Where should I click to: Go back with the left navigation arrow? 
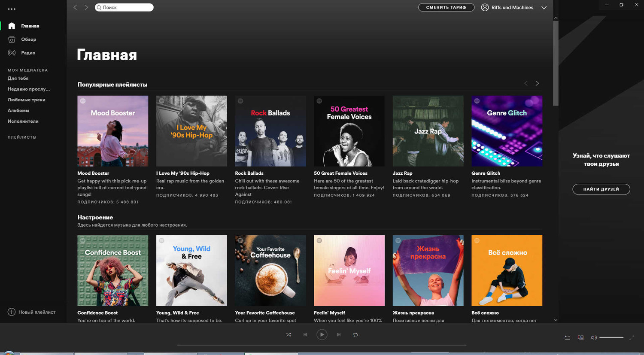[75, 7]
